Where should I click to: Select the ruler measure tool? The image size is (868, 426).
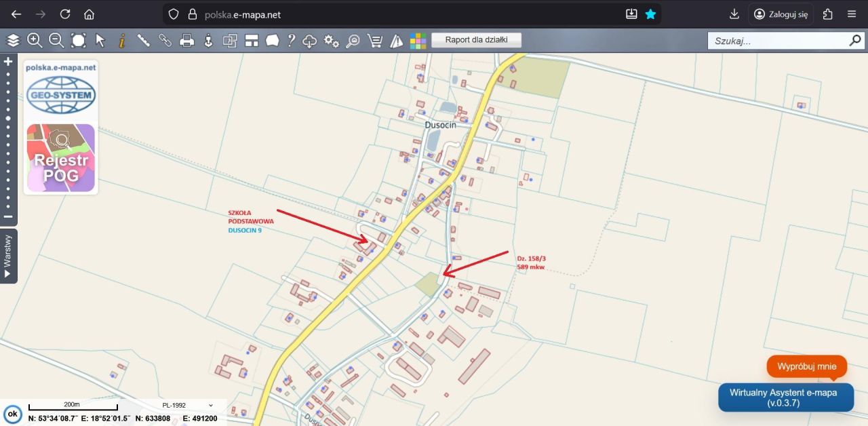click(x=143, y=41)
